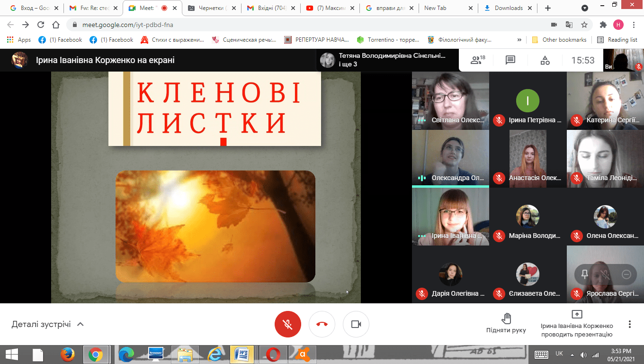Select Світлана Олекс video thumbnail
The image size is (644, 364).
pyautogui.click(x=450, y=100)
